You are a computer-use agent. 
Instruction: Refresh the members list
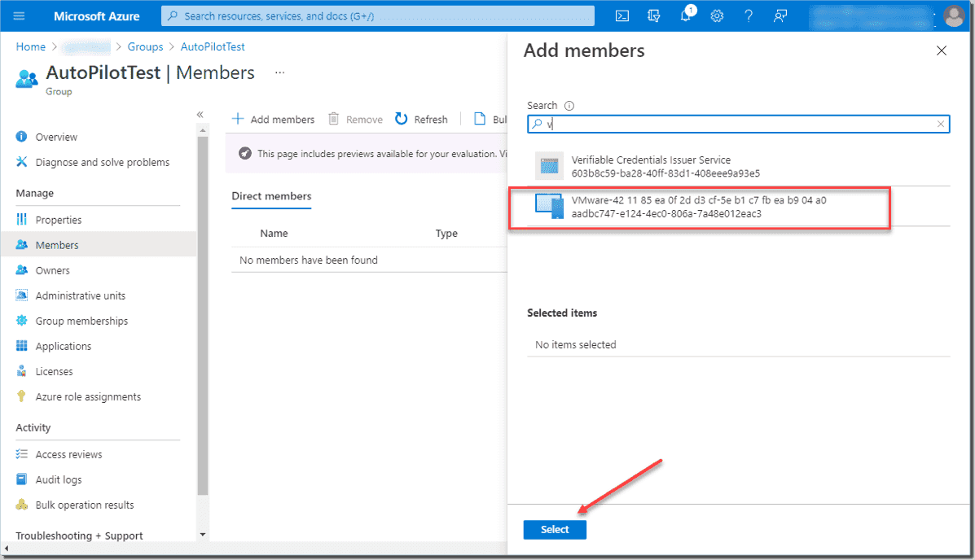coord(422,120)
